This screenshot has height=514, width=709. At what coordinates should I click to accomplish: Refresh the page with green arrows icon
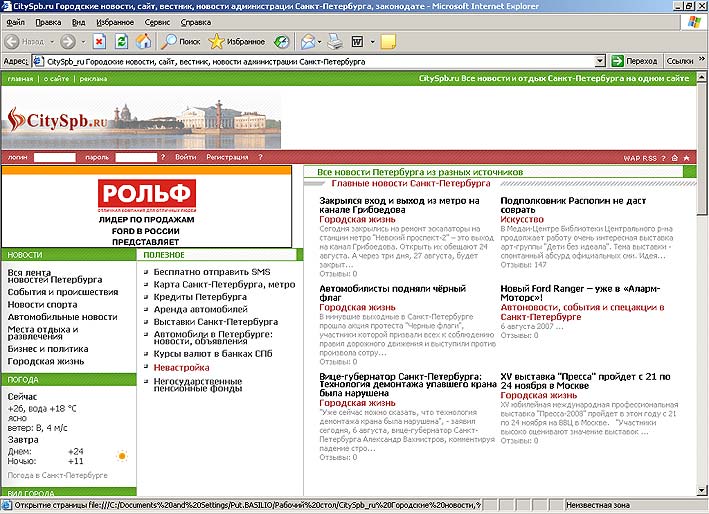pyautogui.click(x=121, y=42)
